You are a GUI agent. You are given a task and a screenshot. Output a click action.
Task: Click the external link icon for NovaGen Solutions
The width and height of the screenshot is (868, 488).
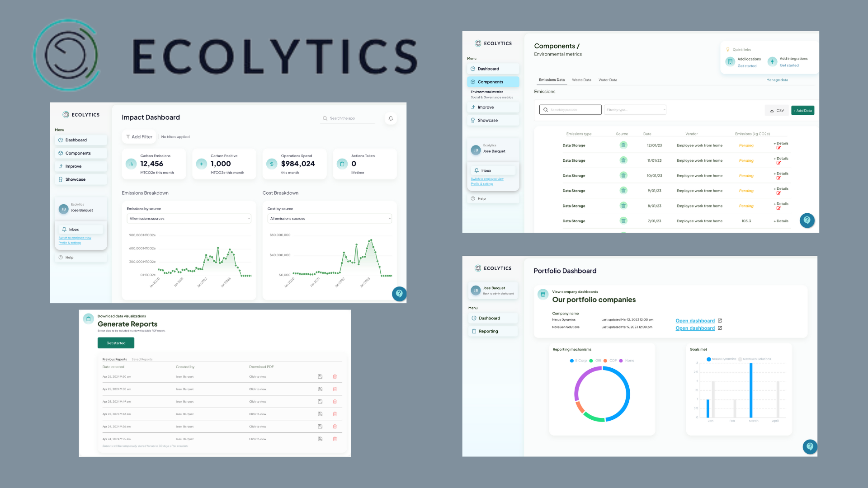(720, 328)
